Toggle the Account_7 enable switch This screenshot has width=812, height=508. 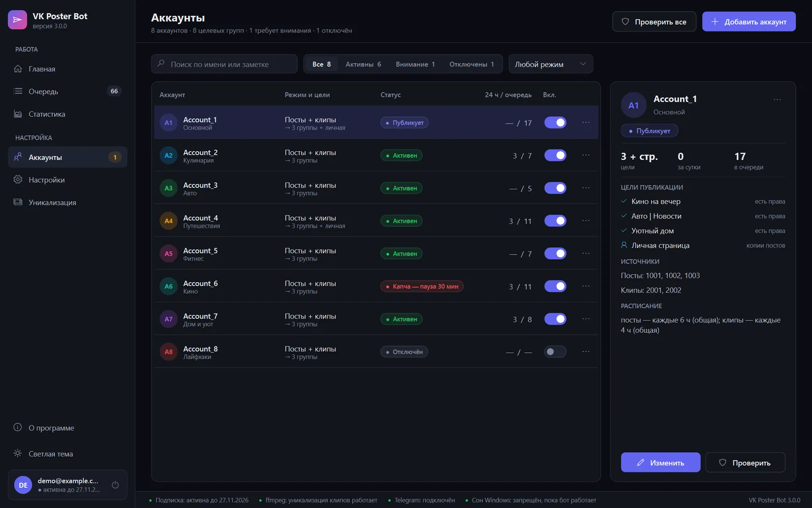tap(555, 319)
